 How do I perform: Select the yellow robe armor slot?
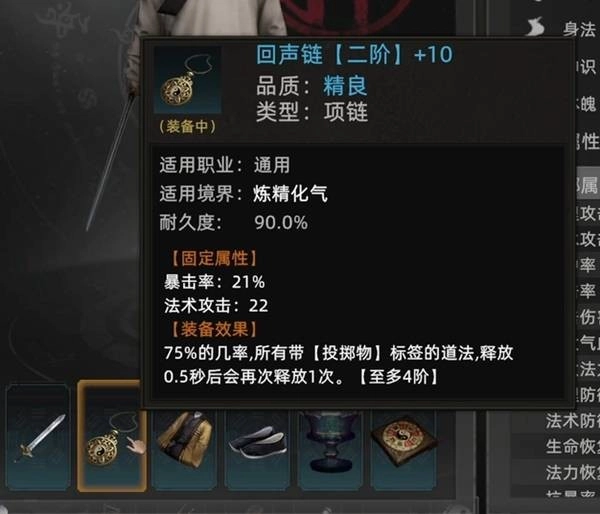pyautogui.click(x=184, y=450)
